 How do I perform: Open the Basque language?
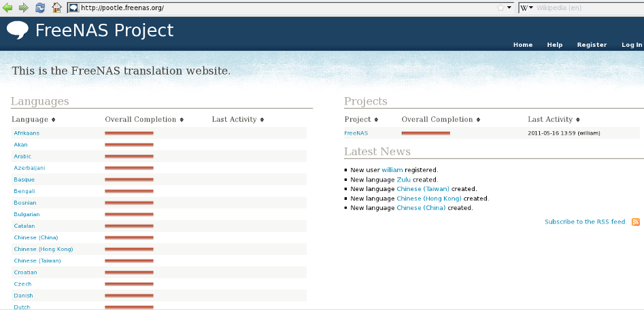[24, 179]
